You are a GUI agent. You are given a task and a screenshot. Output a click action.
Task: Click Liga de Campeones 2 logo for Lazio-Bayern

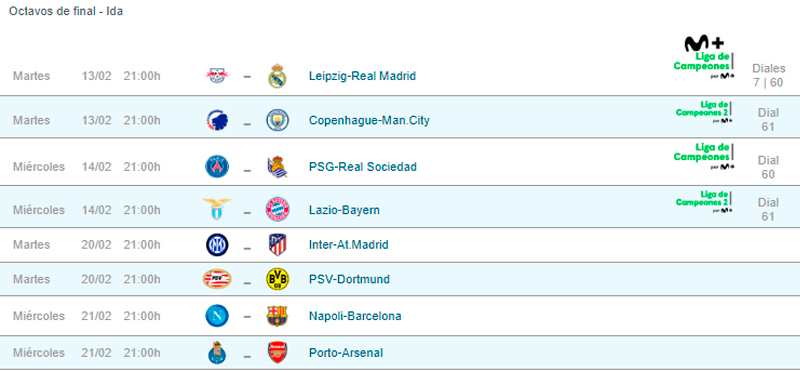click(705, 202)
